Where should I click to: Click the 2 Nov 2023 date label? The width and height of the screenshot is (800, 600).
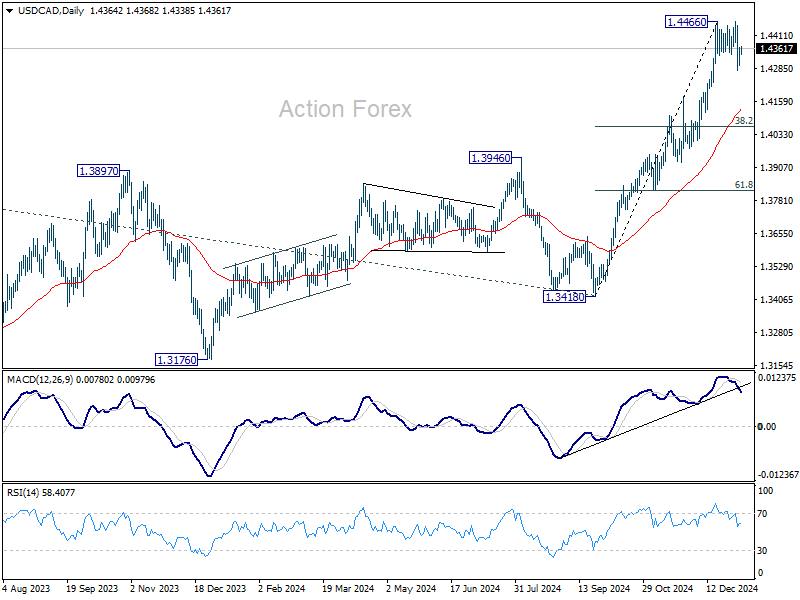click(155, 589)
